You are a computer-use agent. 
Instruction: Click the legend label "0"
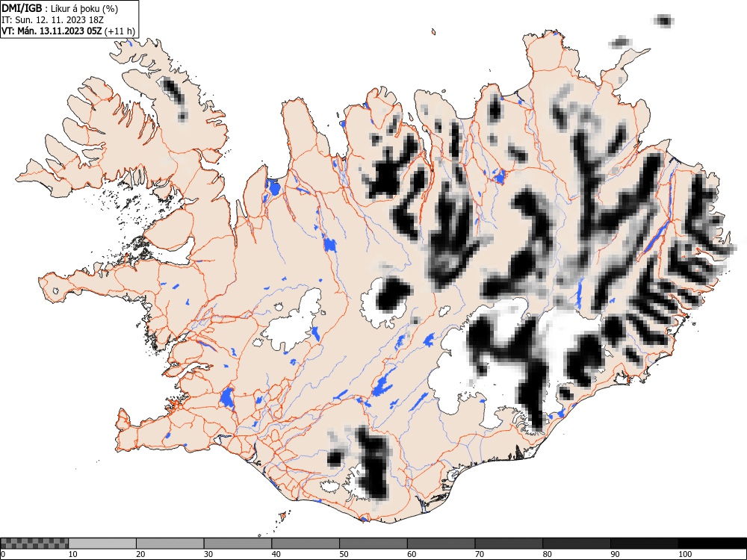tap(3, 554)
